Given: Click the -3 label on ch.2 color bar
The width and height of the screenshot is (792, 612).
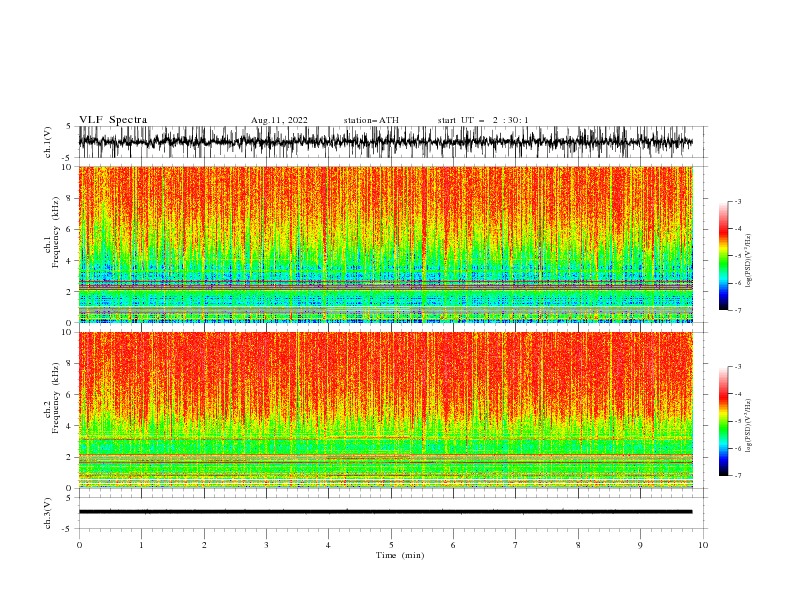Looking at the screenshot, I should point(737,367).
